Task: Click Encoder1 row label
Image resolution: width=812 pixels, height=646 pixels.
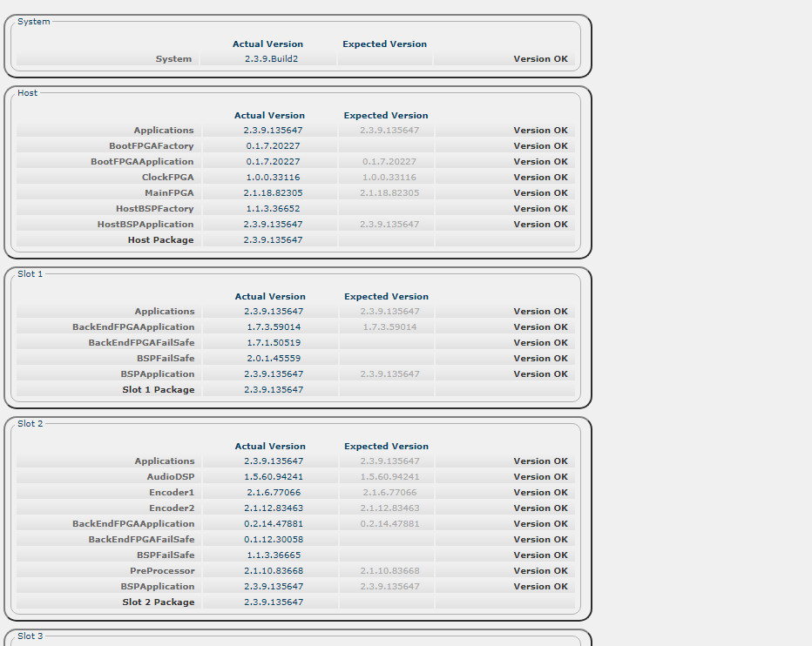Action: tap(172, 492)
